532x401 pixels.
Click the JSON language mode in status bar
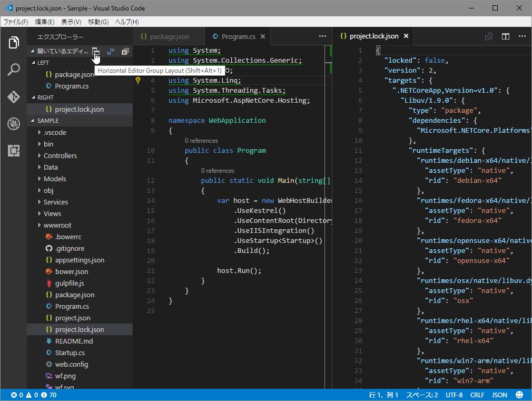coord(499,395)
